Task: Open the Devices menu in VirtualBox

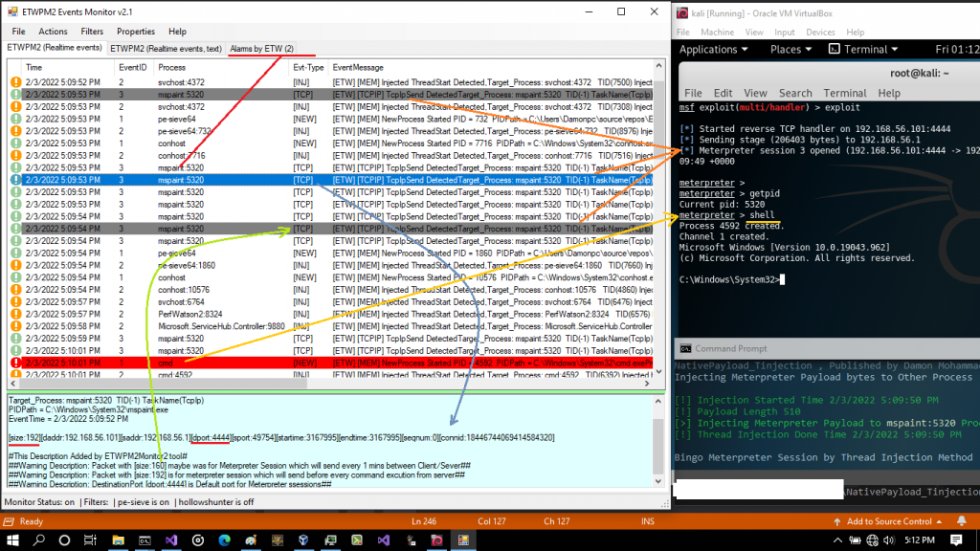Action: tap(820, 32)
